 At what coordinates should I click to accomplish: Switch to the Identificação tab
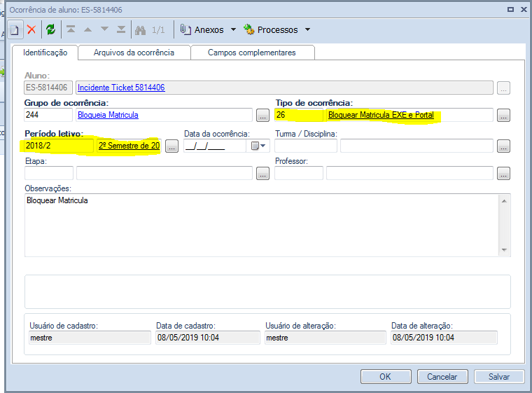[x=45, y=53]
